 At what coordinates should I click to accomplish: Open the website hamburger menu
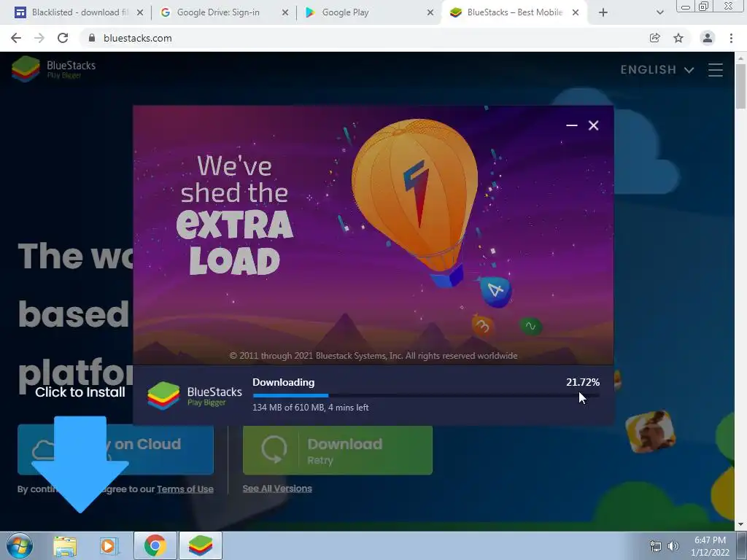click(715, 70)
